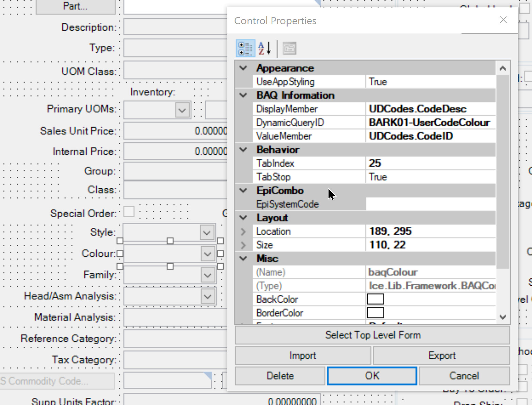The width and height of the screenshot is (532, 405).
Task: Select the TabIndex value 25
Action: [431, 163]
